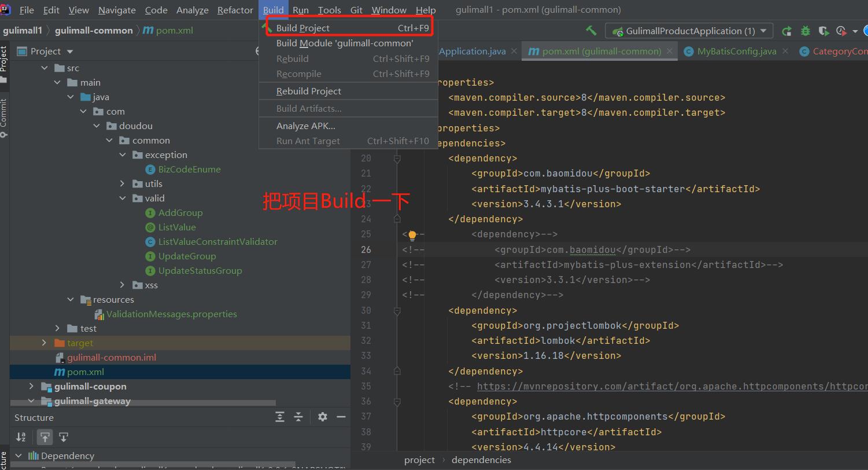Collapse all nodes in Structure panel

[298, 417]
